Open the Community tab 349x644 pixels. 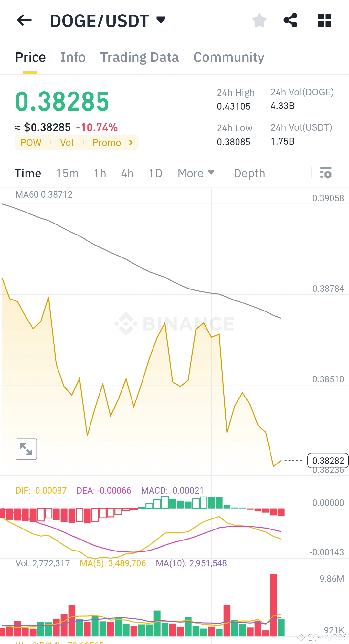[x=228, y=57]
